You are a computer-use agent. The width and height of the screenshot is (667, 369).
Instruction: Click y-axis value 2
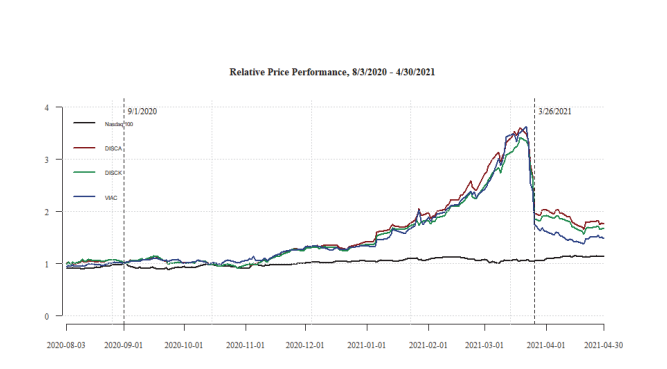(x=47, y=212)
